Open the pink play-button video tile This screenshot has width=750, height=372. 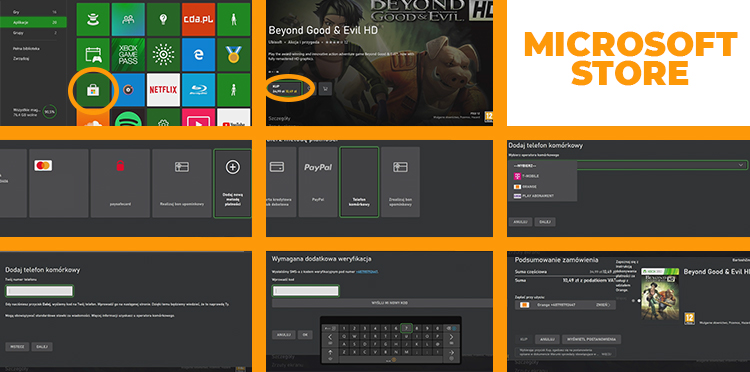(x=199, y=117)
